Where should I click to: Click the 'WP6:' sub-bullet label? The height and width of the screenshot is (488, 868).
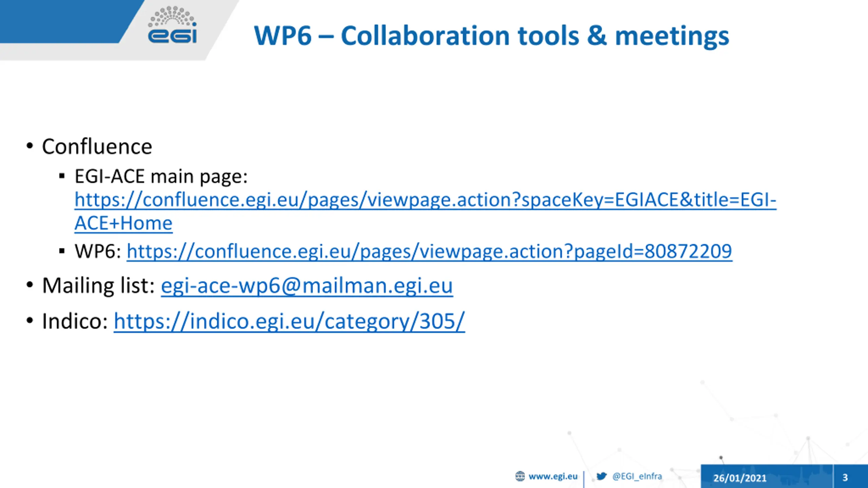(x=98, y=251)
